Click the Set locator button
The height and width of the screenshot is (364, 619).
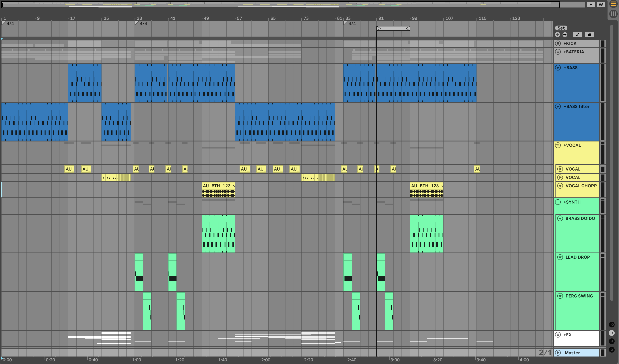pos(561,28)
